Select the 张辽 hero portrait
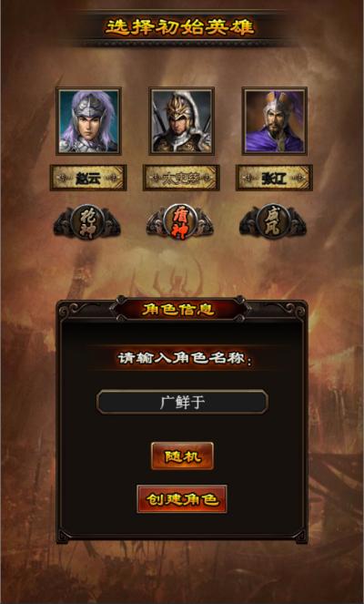The width and height of the screenshot is (364, 604). 275,121
